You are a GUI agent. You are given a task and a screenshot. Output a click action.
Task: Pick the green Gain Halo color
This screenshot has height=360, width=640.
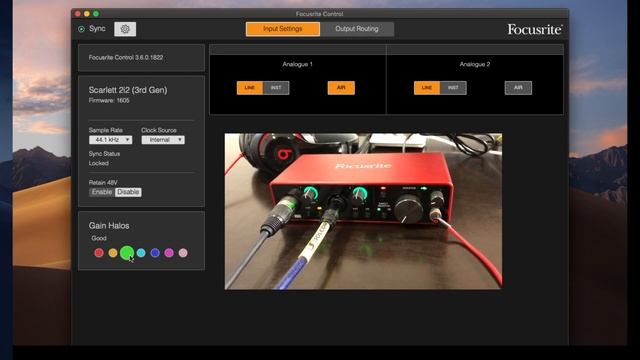(x=127, y=253)
